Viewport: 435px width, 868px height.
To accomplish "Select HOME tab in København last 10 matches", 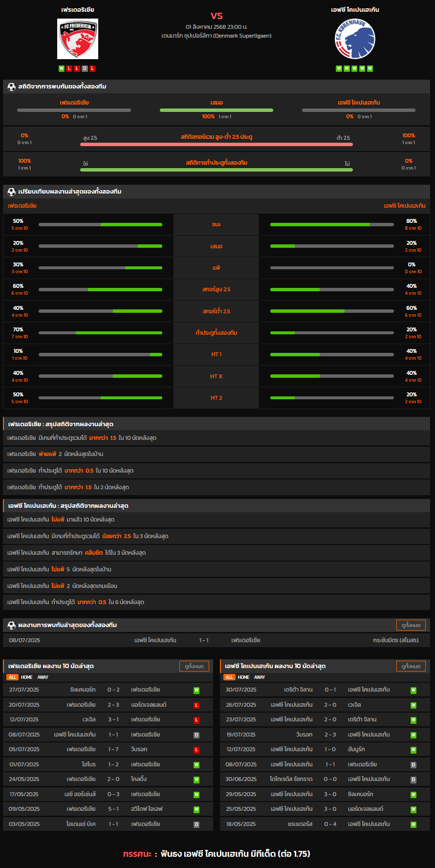I will pyautogui.click(x=244, y=677).
